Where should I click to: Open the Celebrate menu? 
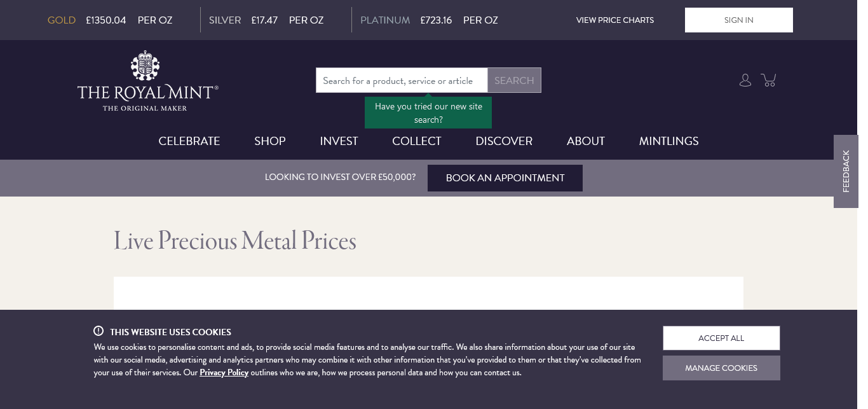(x=189, y=141)
